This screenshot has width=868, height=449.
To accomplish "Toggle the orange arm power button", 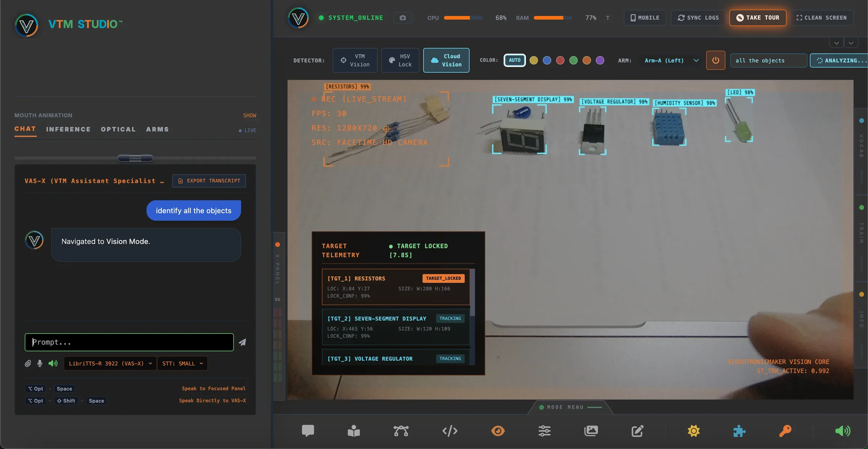I will (715, 60).
